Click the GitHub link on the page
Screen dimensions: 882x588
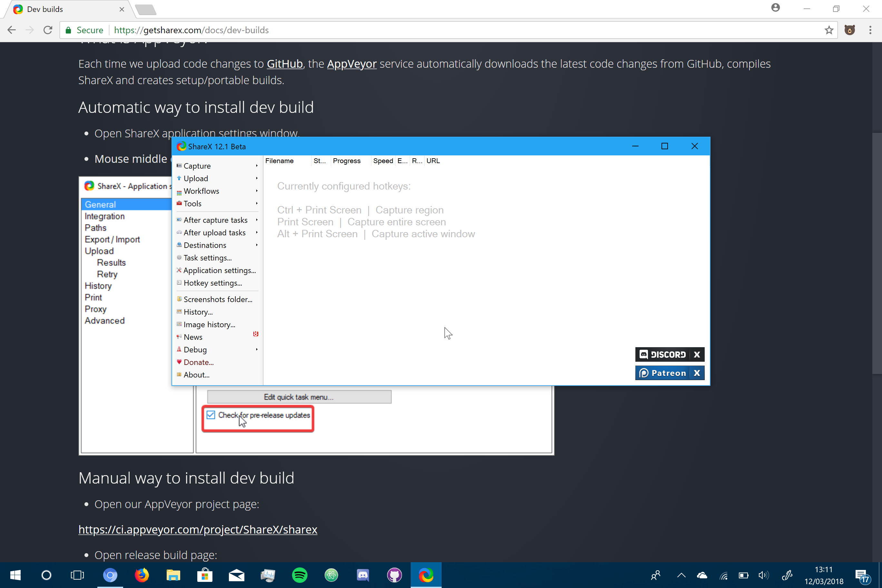[x=285, y=64]
